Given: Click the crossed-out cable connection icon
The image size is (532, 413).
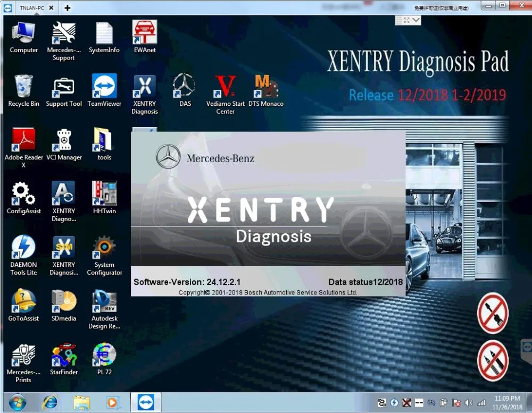Looking at the screenshot, I should point(493,313).
